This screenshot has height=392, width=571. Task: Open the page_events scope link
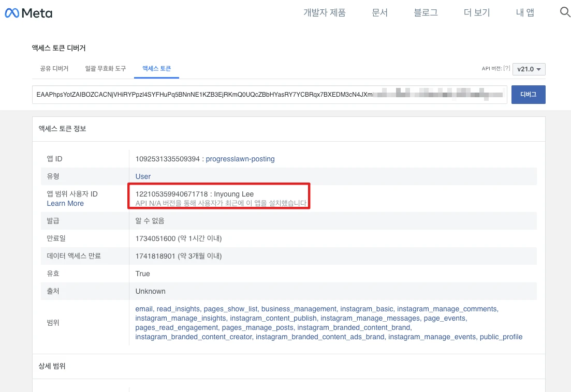(445, 318)
